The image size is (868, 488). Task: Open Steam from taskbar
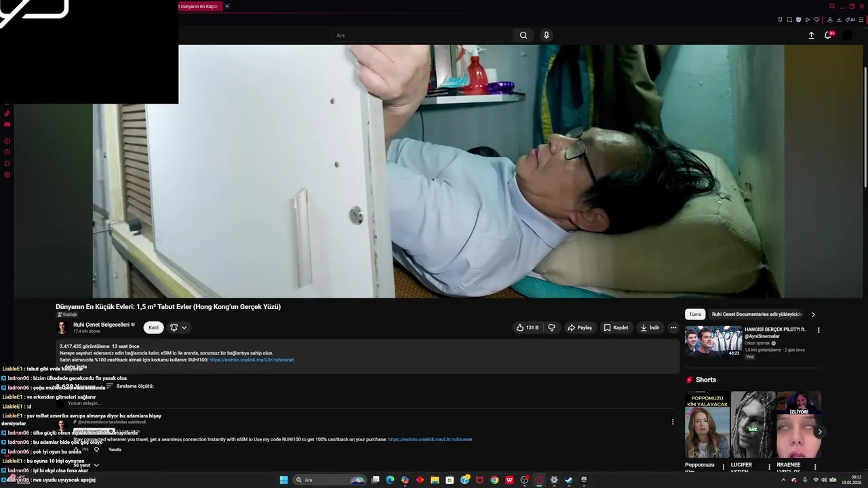[x=569, y=480]
